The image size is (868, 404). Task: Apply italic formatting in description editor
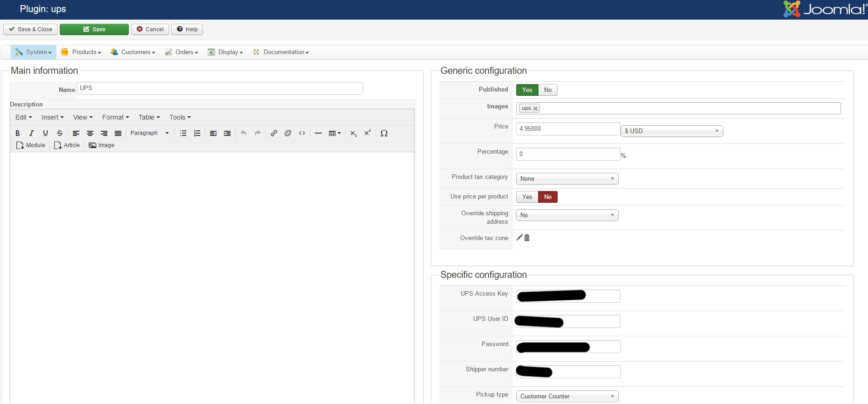click(x=31, y=133)
